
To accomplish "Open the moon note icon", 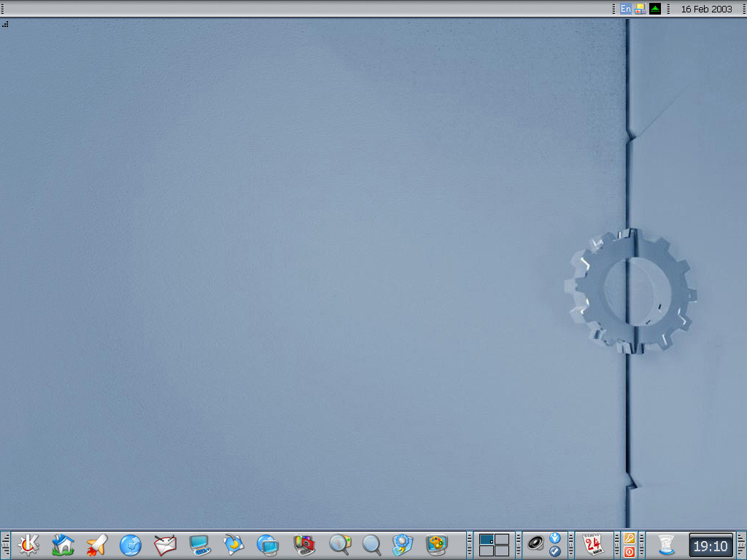I will coord(233,545).
